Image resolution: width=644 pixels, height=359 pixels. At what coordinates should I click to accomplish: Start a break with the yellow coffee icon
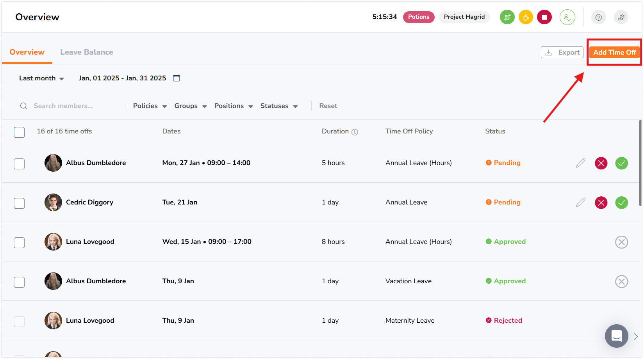pos(526,17)
